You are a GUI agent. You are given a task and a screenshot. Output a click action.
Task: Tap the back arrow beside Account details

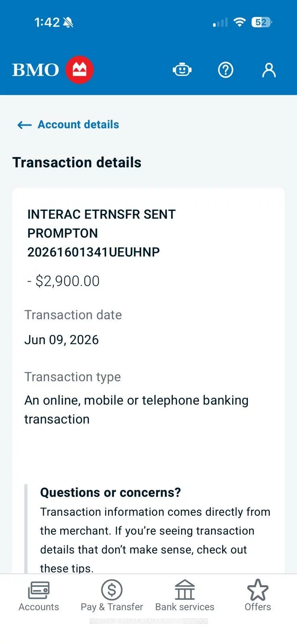(25, 125)
